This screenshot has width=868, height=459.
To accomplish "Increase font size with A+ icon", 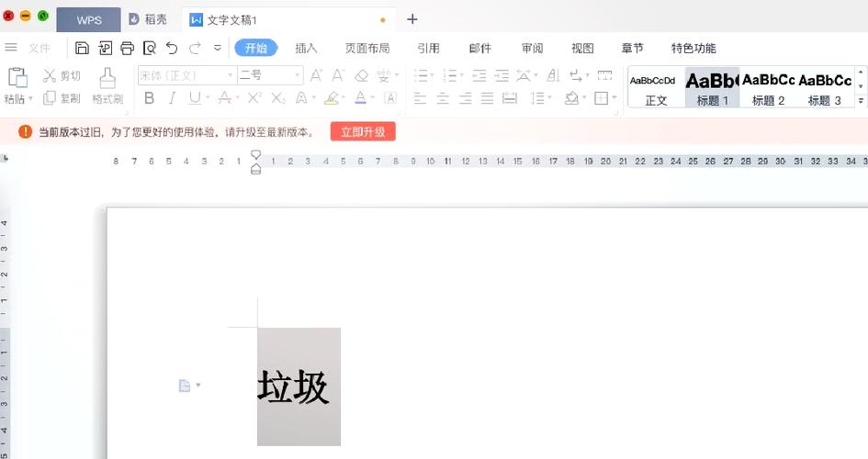I will click(x=316, y=75).
